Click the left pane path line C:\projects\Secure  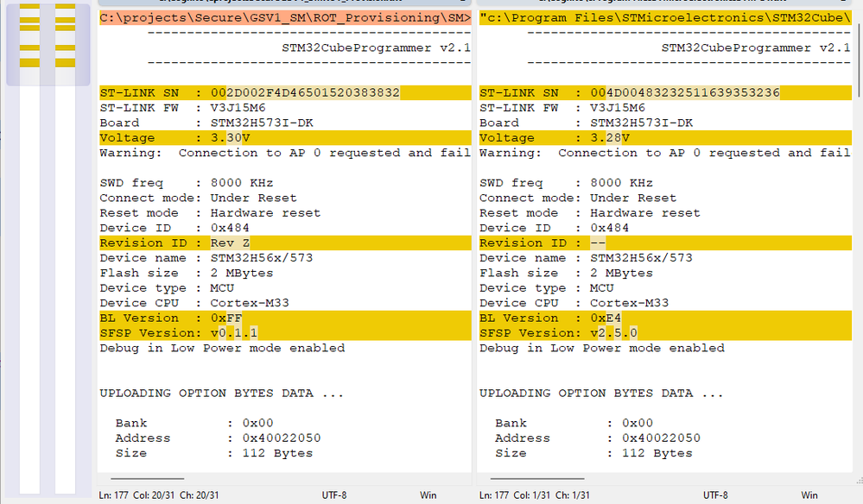pyautogui.click(x=285, y=18)
